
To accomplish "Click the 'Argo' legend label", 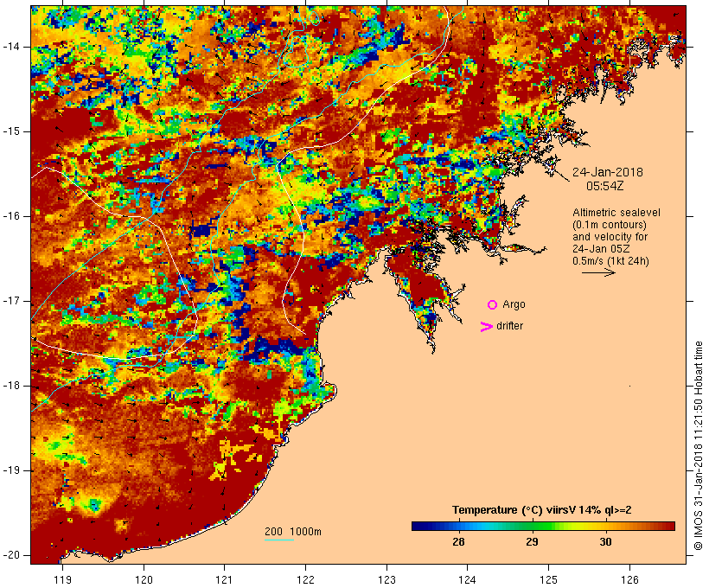I will pos(514,305).
